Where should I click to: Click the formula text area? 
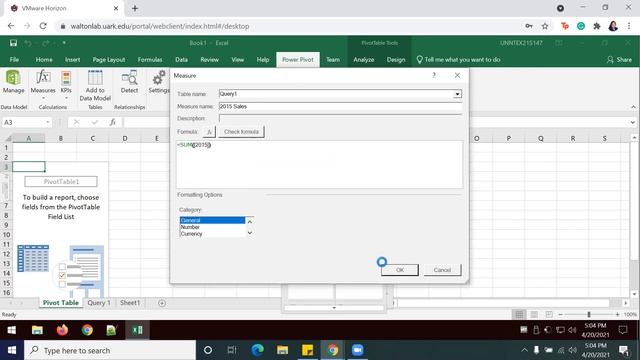click(320, 164)
